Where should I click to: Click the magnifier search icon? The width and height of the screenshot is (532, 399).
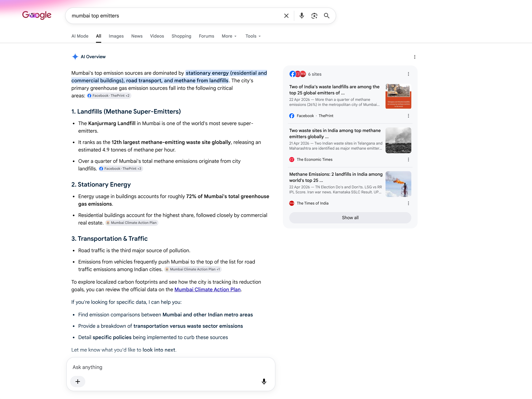(x=327, y=16)
